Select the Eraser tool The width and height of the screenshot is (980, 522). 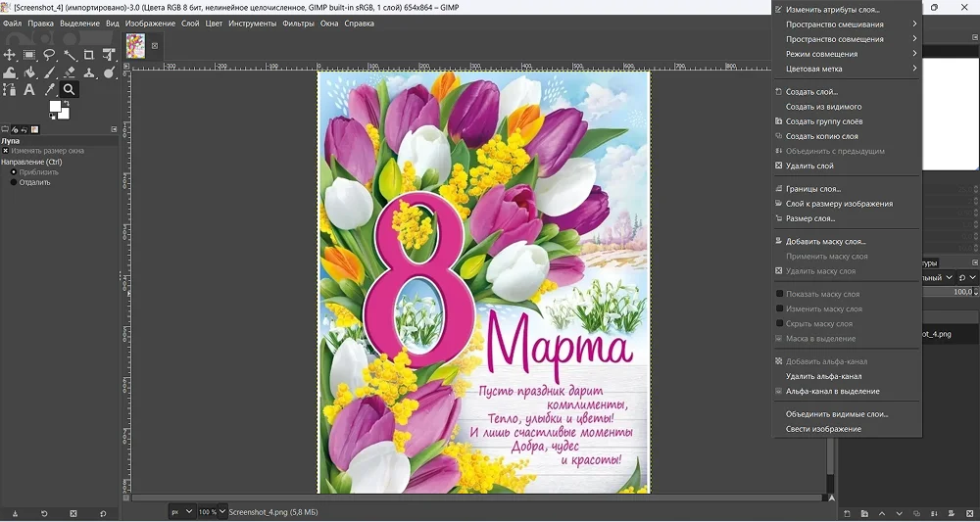pyautogui.click(x=70, y=72)
